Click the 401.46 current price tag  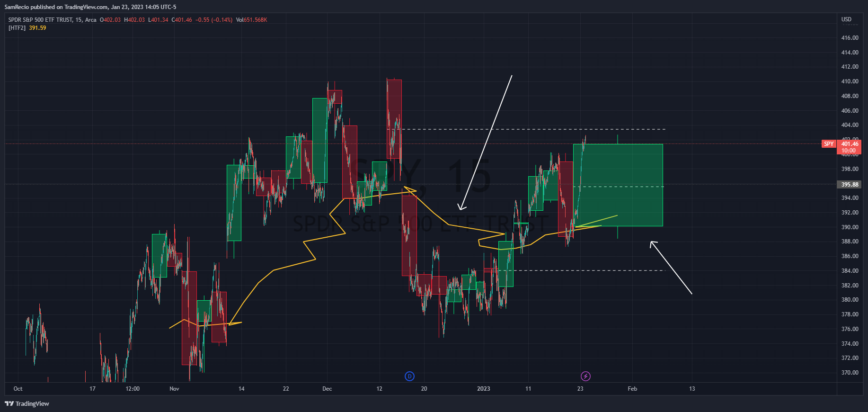(x=849, y=144)
